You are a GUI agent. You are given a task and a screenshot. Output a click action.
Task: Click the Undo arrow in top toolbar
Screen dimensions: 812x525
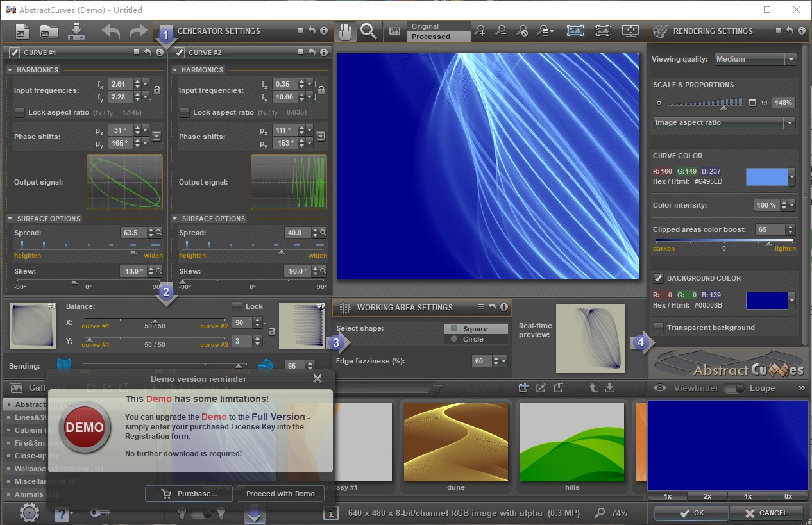coord(111,31)
